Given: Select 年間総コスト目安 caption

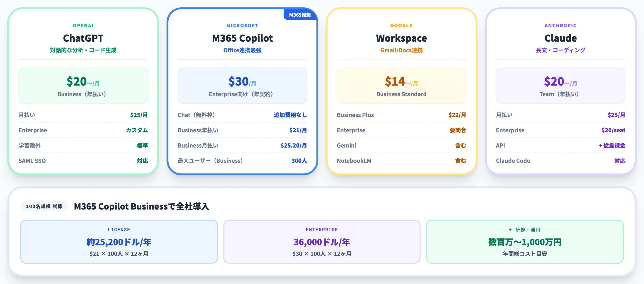Looking at the screenshot, I should click(x=525, y=254).
